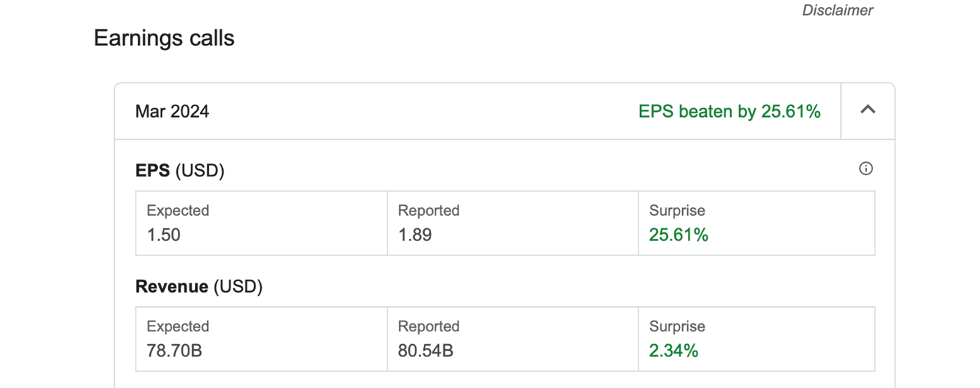The image size is (980, 388).
Task: Click 'Surprise' label above 2.34%
Action: point(677,326)
